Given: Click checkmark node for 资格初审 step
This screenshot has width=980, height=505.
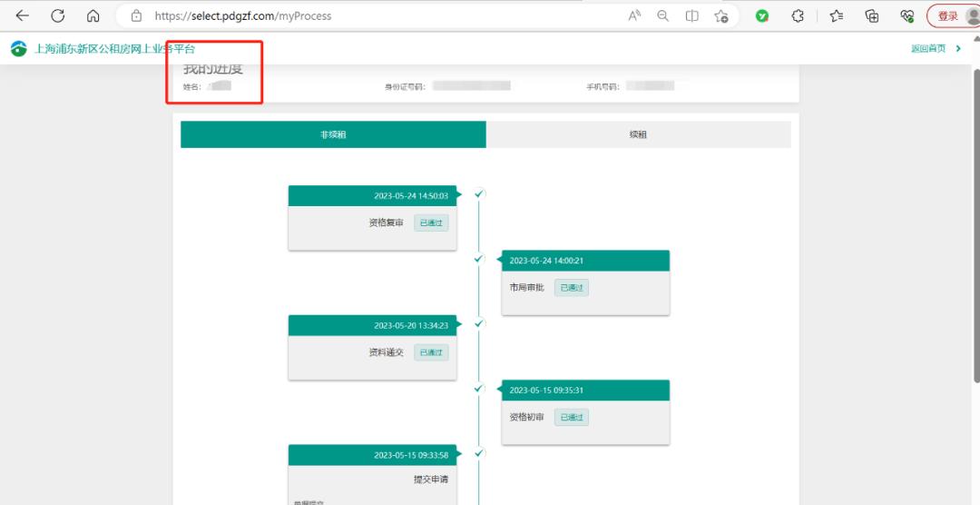Looking at the screenshot, I should tap(479, 389).
